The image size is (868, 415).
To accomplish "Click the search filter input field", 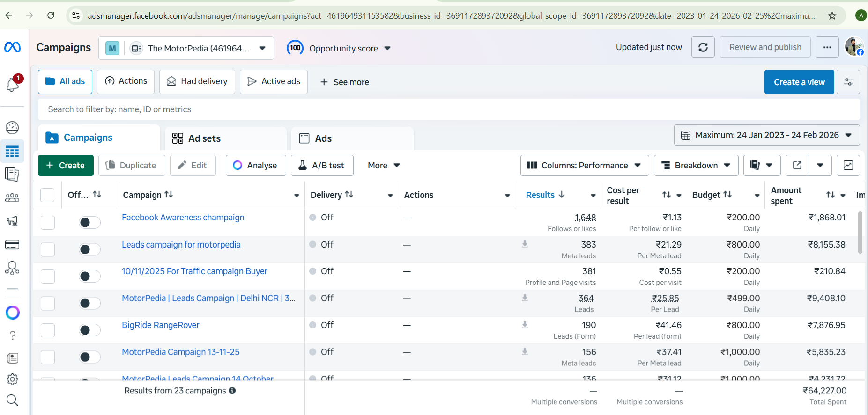I will (448, 109).
